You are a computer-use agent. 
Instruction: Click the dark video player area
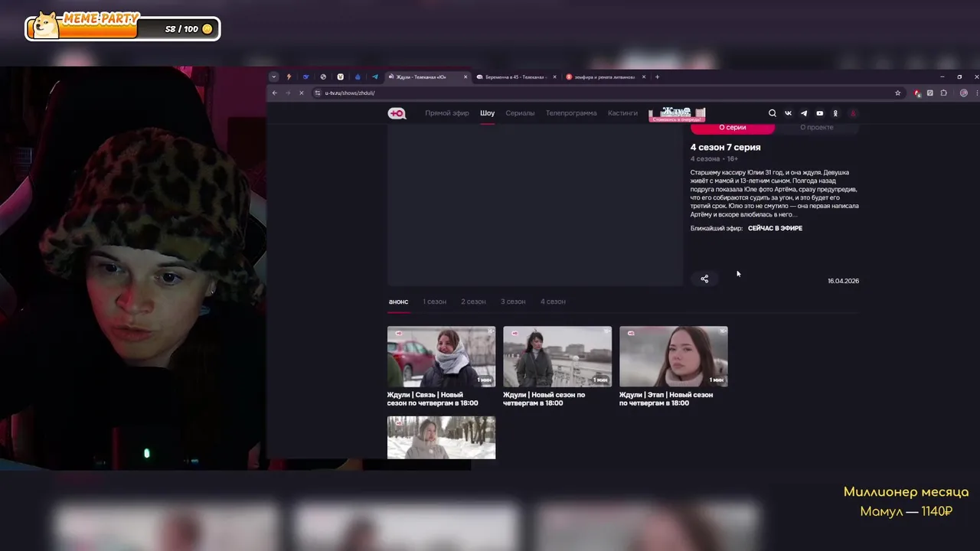(x=534, y=204)
